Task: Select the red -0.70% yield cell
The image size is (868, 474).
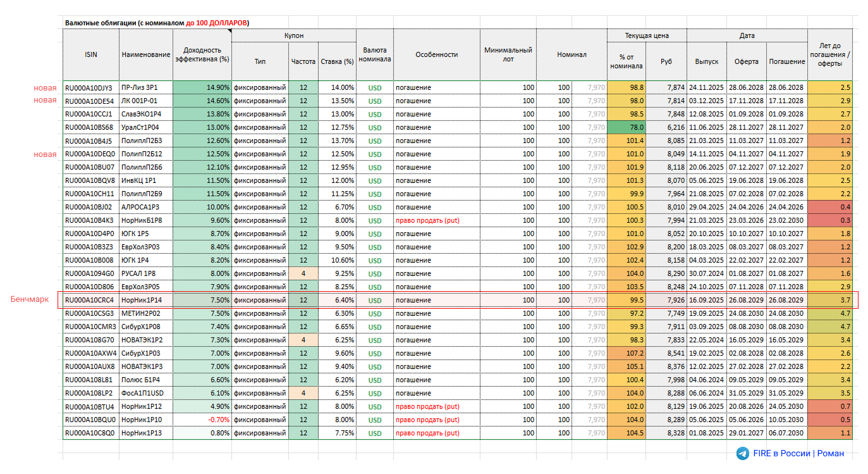Action: pos(202,420)
